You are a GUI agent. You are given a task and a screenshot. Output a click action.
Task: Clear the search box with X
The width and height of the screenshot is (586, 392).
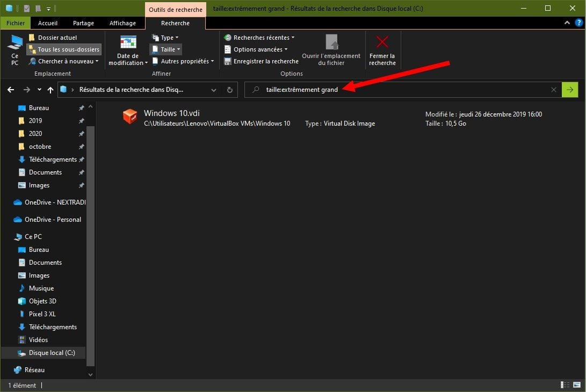pos(554,90)
